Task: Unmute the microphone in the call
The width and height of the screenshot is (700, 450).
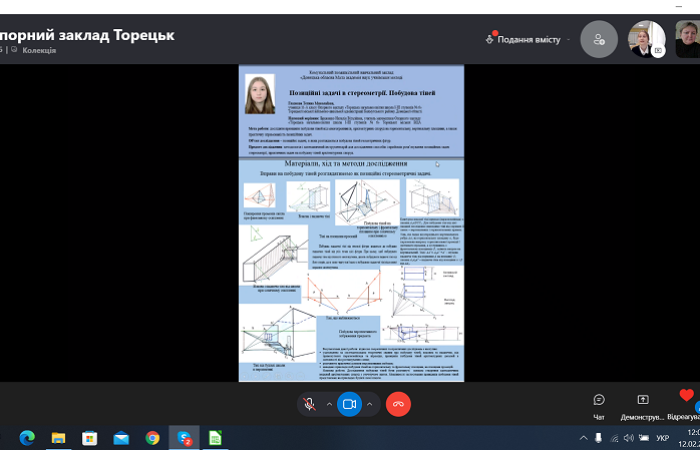Action: pyautogui.click(x=309, y=404)
